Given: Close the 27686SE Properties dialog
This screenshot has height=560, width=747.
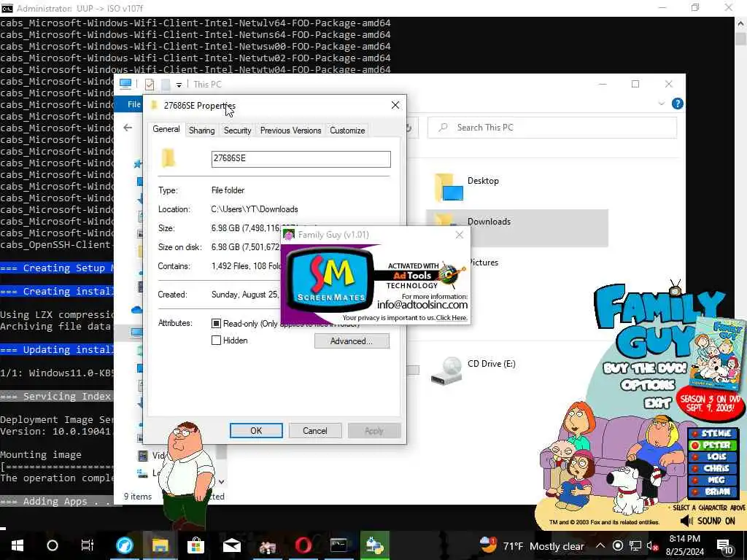Looking at the screenshot, I should click(395, 105).
